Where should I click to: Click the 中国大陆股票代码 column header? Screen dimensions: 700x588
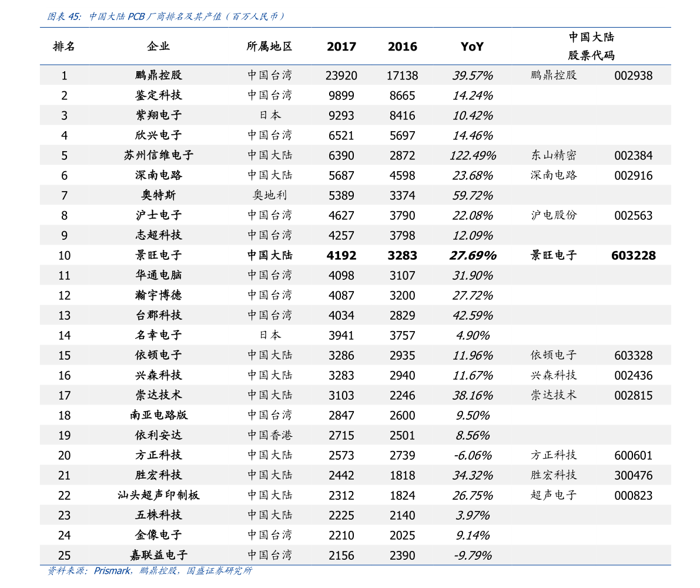(x=591, y=46)
